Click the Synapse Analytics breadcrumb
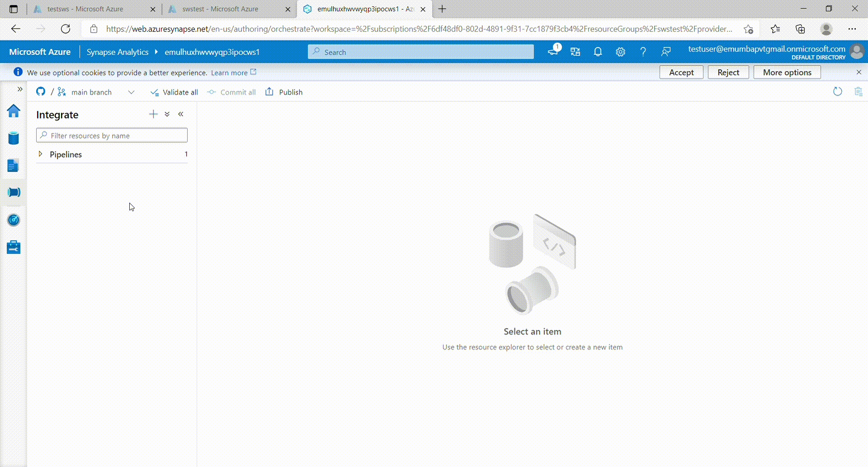 pyautogui.click(x=118, y=52)
